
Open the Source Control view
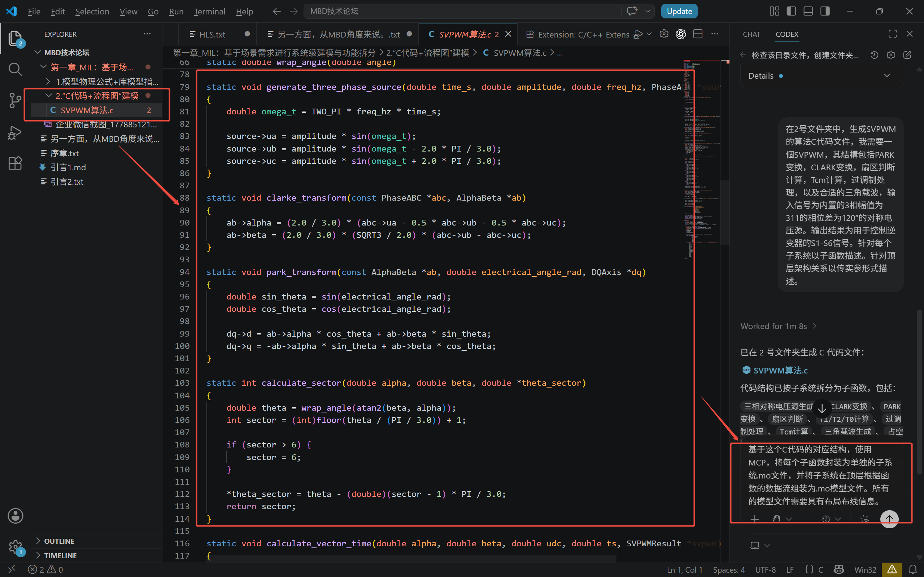[x=15, y=101]
